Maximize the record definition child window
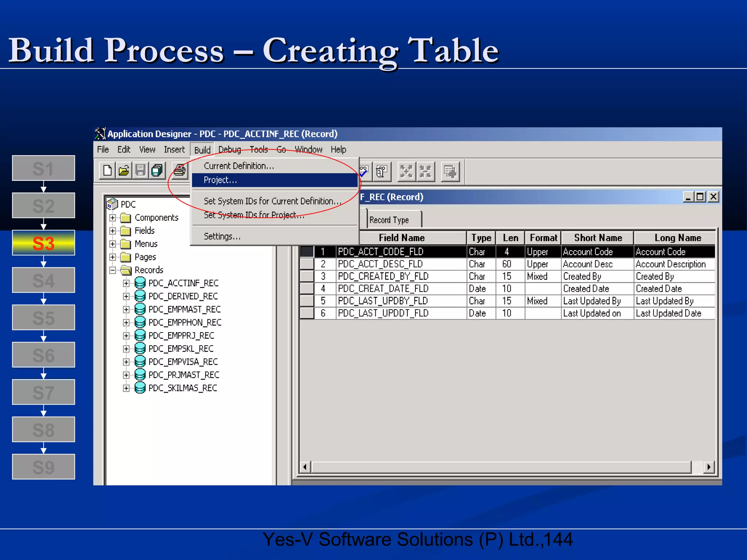This screenshot has width=747, height=560. tap(700, 197)
